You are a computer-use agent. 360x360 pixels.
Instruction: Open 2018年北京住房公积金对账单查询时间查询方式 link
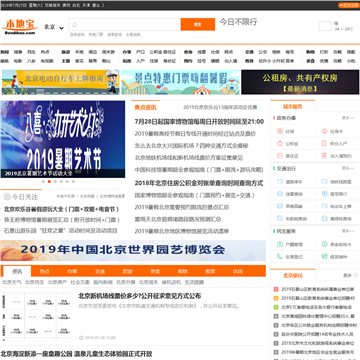199,183
